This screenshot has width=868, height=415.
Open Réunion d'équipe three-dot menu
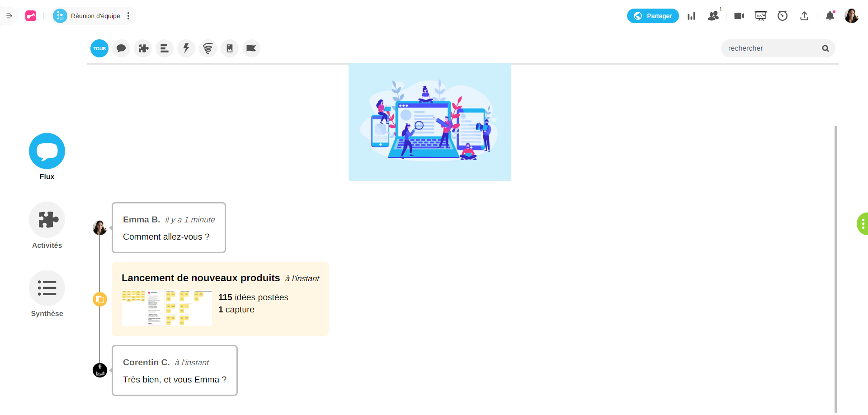click(x=128, y=16)
